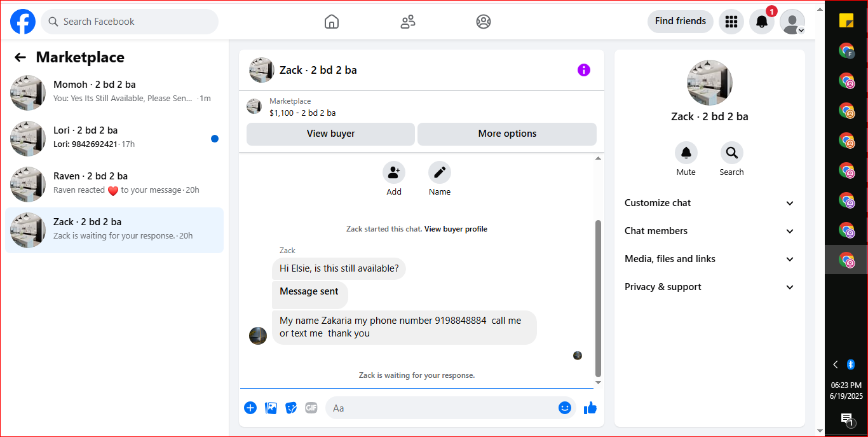
Task: Click scrollbar down arrow in chat
Action: 598,383
